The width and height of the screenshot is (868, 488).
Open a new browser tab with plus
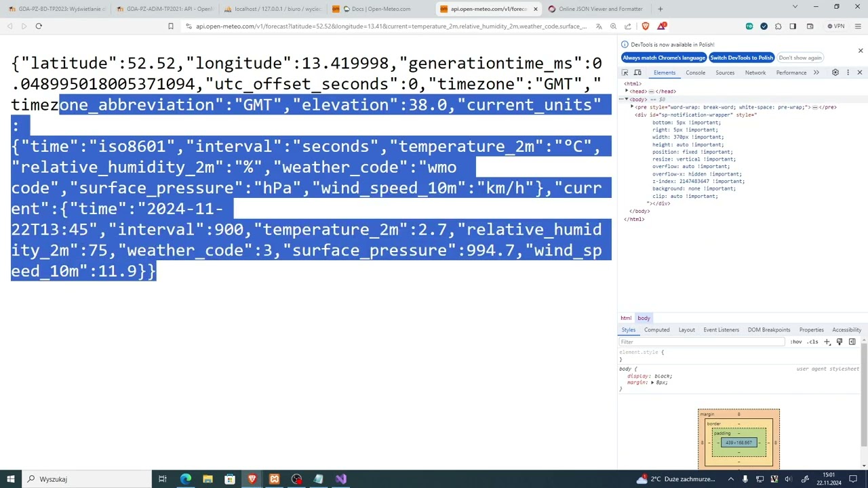click(x=660, y=9)
